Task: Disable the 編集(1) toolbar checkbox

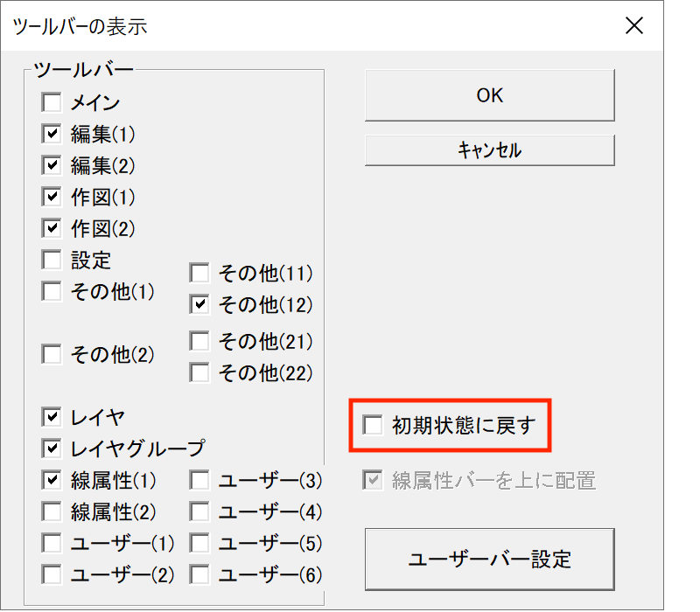Action: [x=51, y=134]
